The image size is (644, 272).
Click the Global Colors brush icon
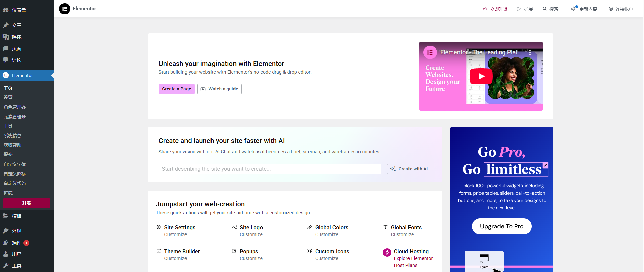(310, 227)
